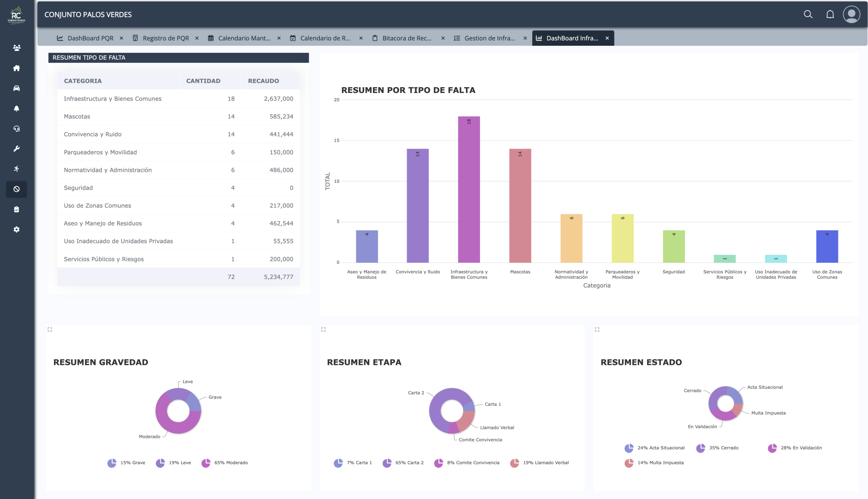
Task: Close the Bitacora de Rec... tab
Action: pyautogui.click(x=443, y=38)
